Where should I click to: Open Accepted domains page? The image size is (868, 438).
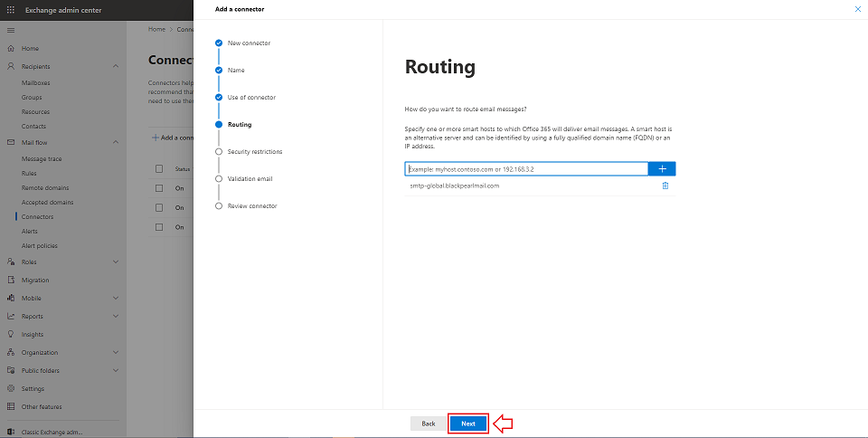click(x=47, y=202)
